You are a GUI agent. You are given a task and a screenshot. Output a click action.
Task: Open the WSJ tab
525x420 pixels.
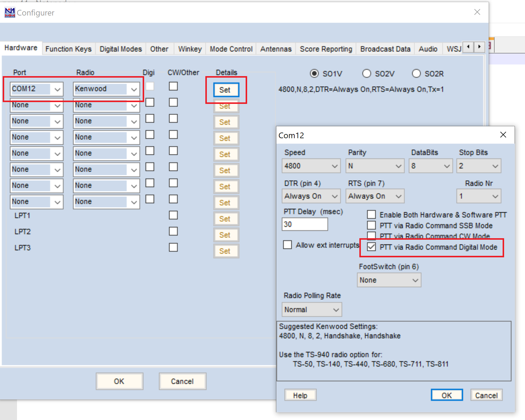[453, 49]
